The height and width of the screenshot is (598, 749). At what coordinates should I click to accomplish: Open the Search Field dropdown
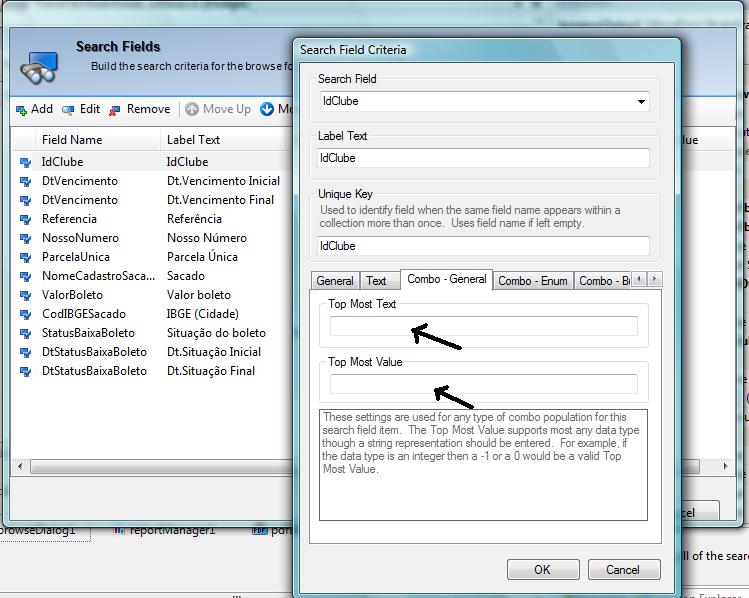(x=641, y=102)
